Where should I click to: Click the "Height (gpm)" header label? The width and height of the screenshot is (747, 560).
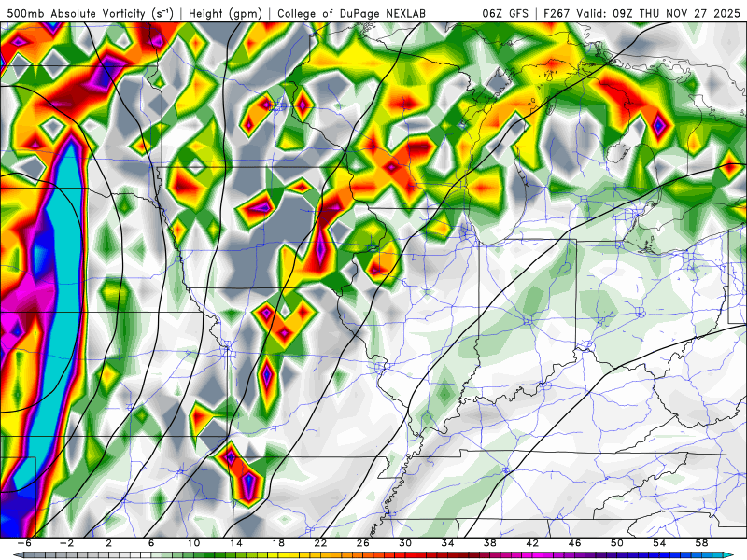click(225, 13)
